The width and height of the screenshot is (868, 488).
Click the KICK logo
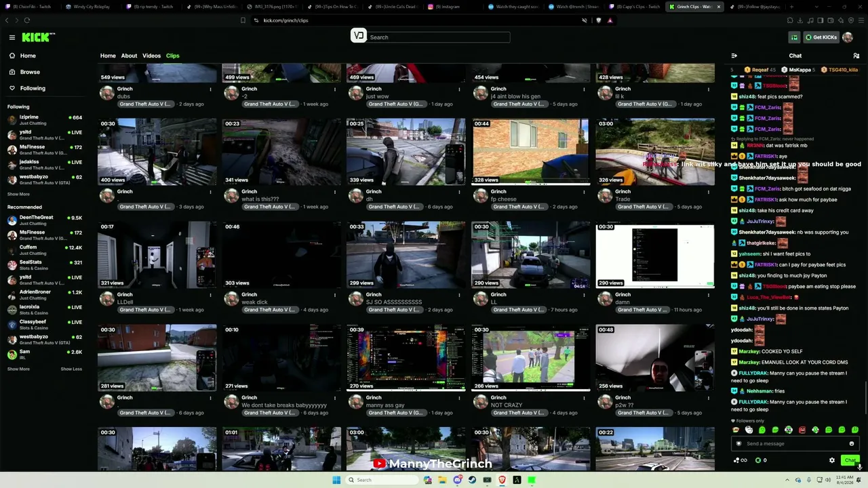click(x=38, y=37)
